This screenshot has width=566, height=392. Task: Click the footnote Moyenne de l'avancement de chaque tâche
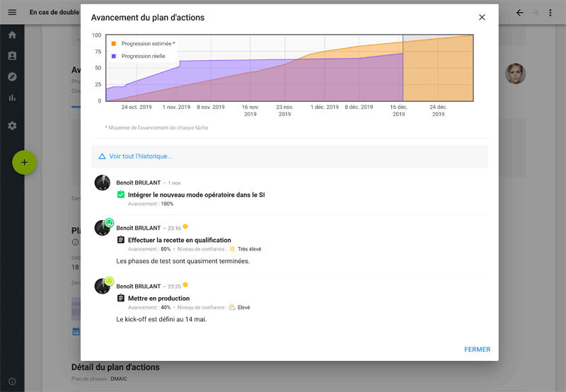[156, 127]
